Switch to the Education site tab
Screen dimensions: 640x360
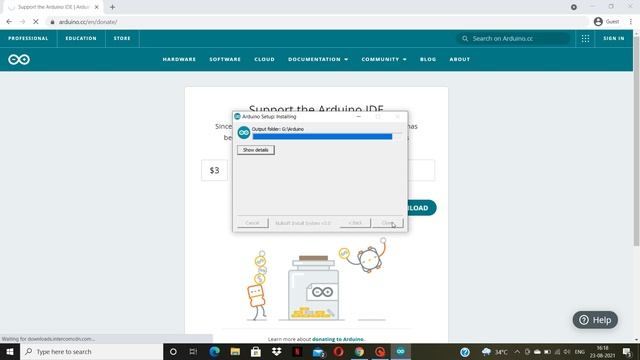pyautogui.click(x=81, y=38)
